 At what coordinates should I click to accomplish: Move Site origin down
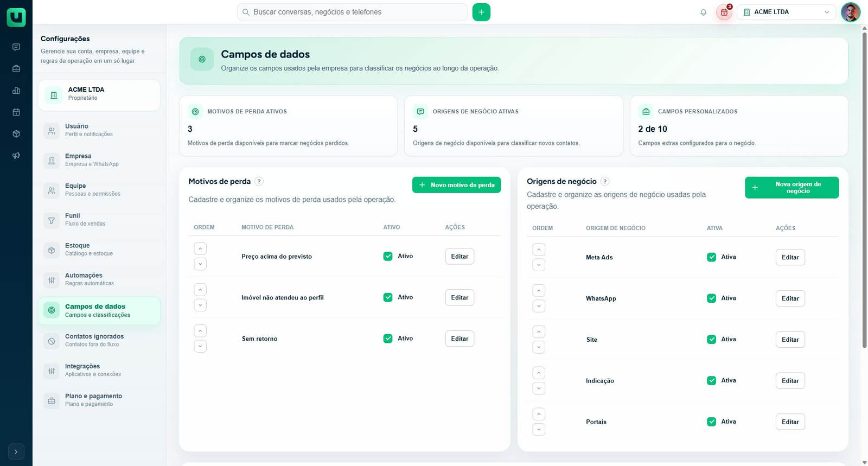[x=539, y=347]
